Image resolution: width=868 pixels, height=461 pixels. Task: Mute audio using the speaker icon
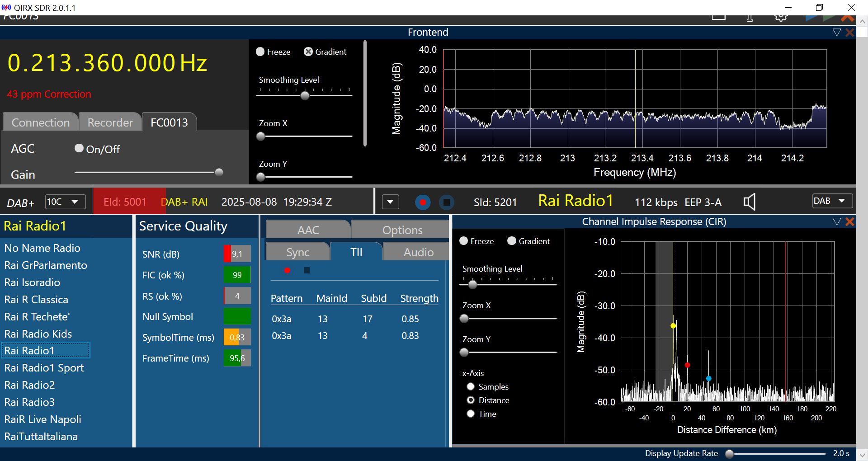click(x=749, y=202)
